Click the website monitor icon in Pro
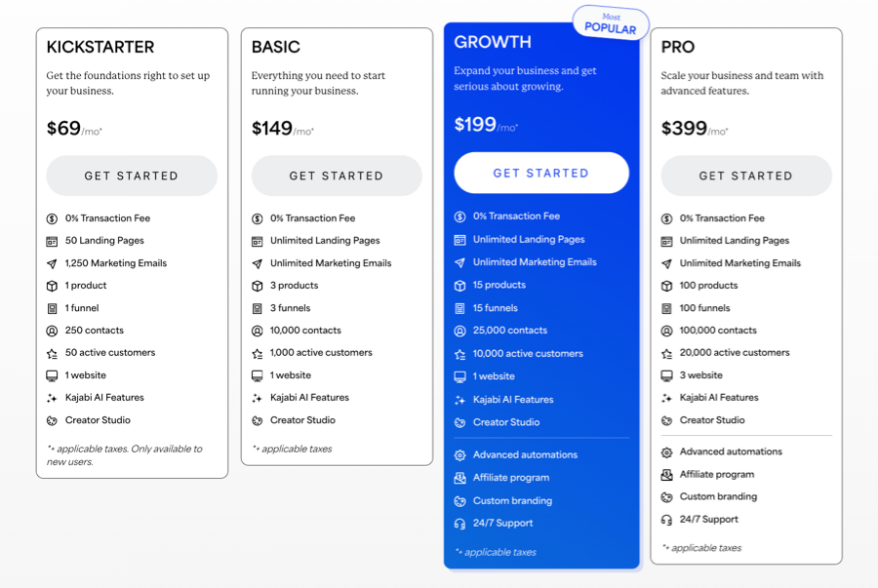878x588 pixels. (x=667, y=375)
